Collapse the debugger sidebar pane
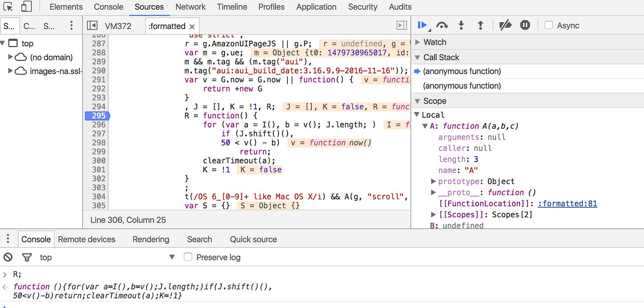This screenshot has height=308, width=644. [402, 25]
